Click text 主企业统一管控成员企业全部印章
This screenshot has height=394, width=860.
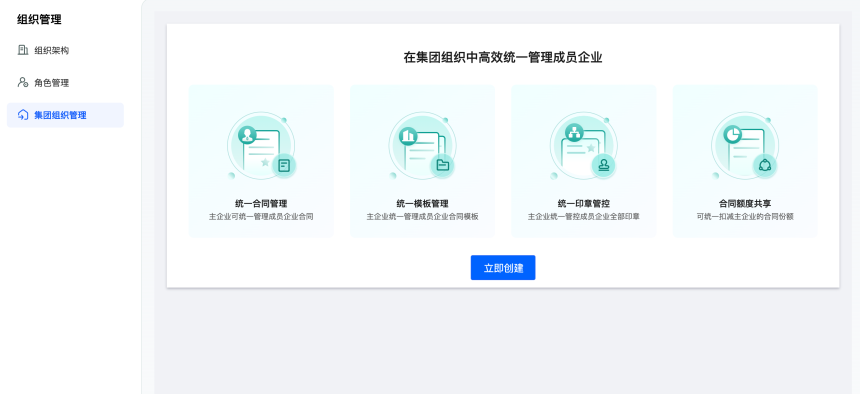[x=584, y=217]
